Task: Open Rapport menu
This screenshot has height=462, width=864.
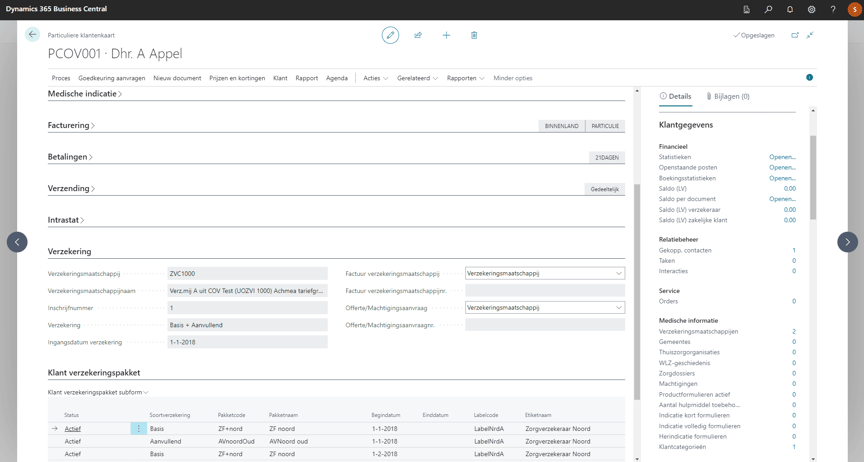Action: 307,78
